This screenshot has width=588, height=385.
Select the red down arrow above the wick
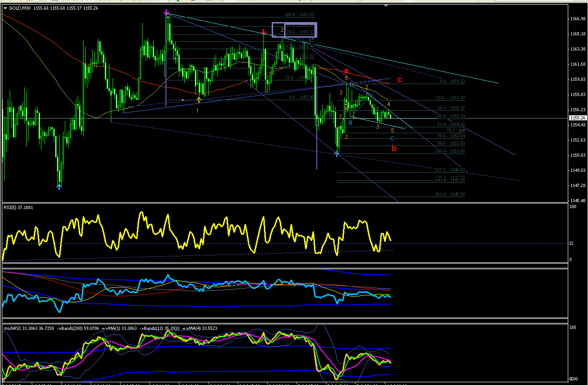tap(263, 32)
